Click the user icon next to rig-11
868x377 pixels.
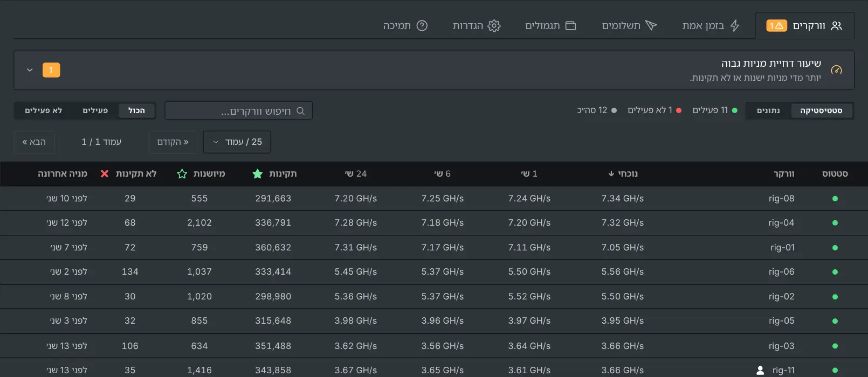pos(760,371)
